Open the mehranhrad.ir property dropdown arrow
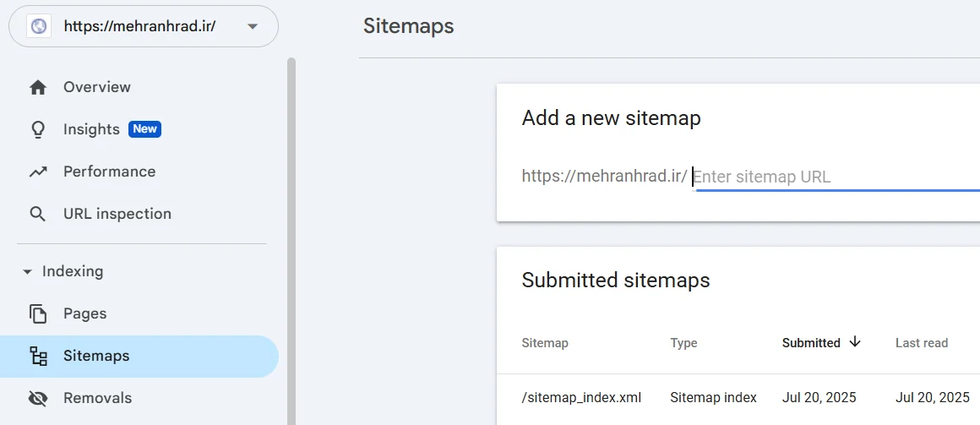 click(x=252, y=26)
